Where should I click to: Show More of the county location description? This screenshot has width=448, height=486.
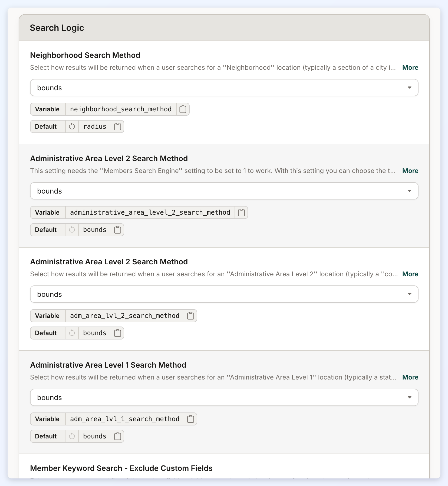[410, 274]
